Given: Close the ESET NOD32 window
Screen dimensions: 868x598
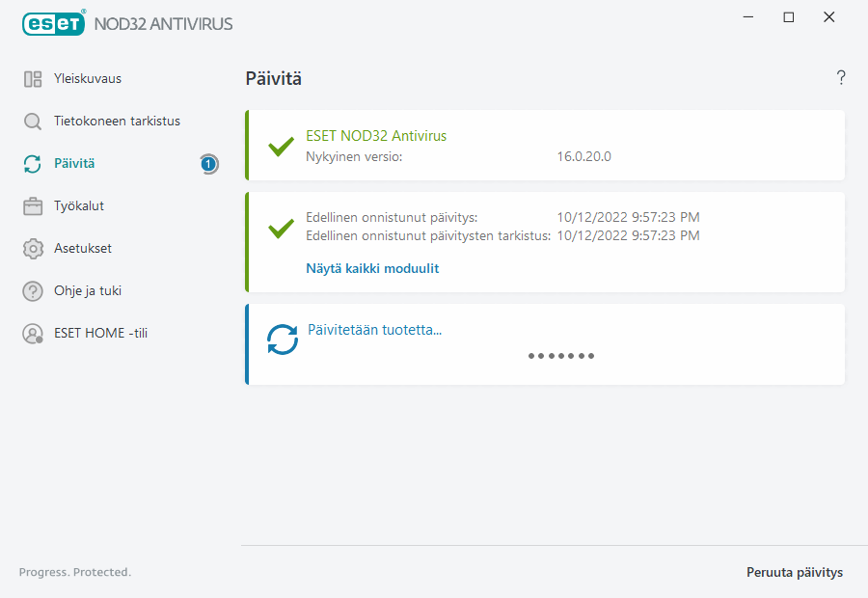Looking at the screenshot, I should pyautogui.click(x=828, y=17).
